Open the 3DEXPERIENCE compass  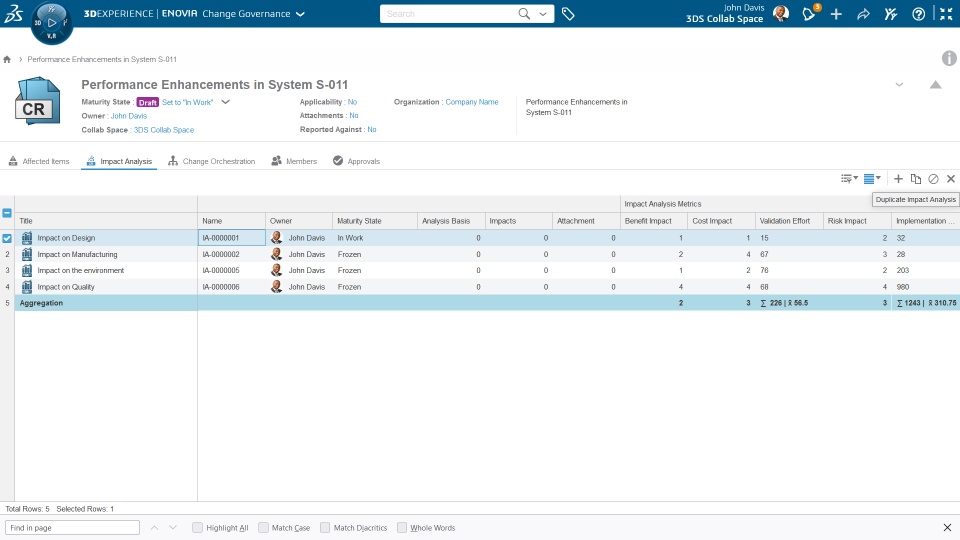pos(51,23)
